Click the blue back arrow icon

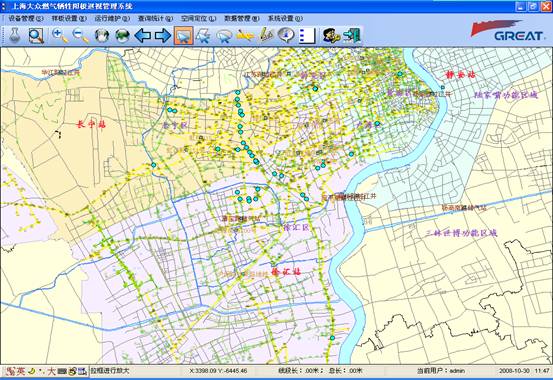tap(143, 36)
